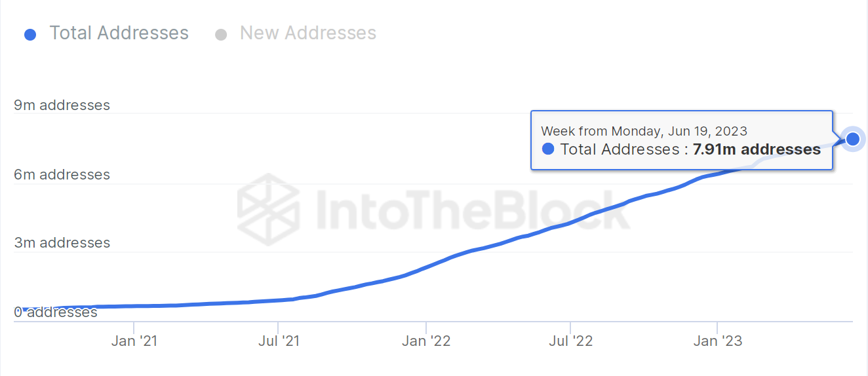Enable the New Addresses series label
The height and width of the screenshot is (376, 868).
(308, 33)
